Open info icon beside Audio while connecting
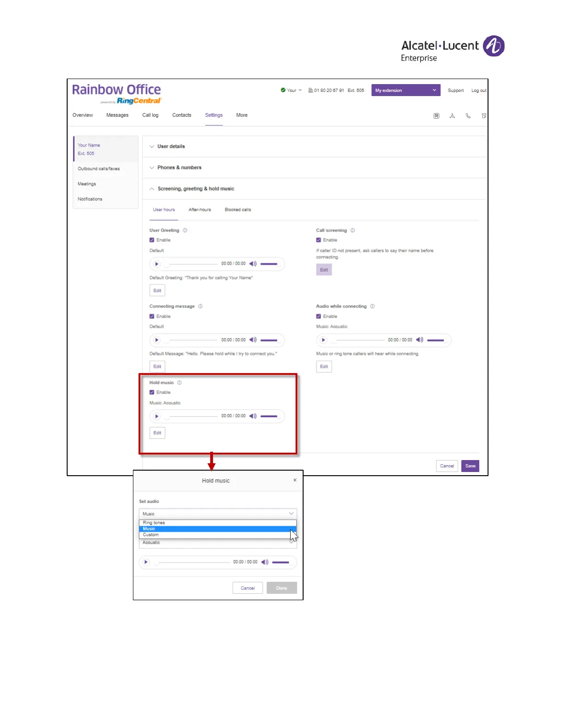The width and height of the screenshot is (563, 728). [x=373, y=306]
